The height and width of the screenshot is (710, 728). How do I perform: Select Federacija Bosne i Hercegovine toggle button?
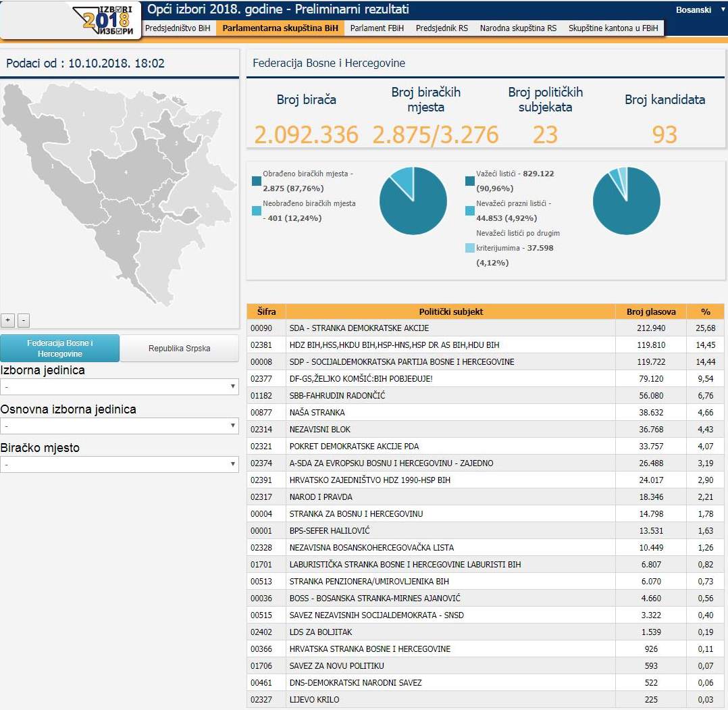pos(60,349)
